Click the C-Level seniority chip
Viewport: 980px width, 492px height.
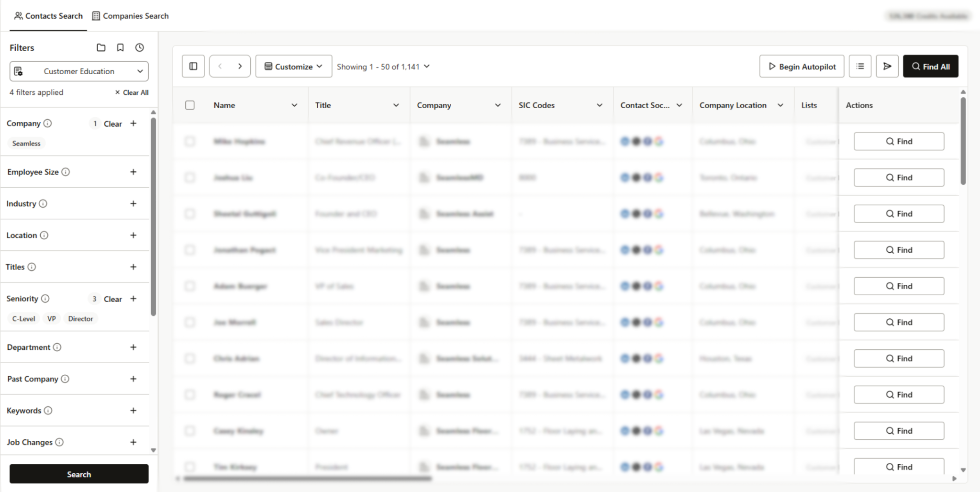(x=23, y=318)
